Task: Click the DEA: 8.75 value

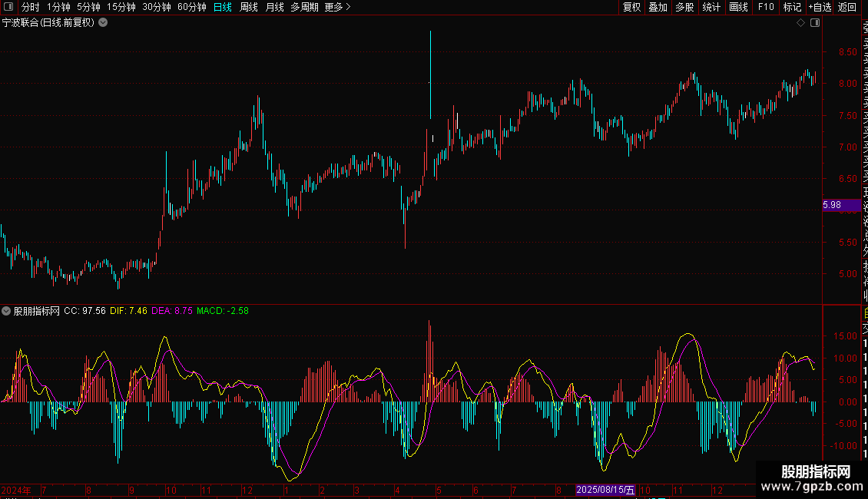Action: [172, 311]
